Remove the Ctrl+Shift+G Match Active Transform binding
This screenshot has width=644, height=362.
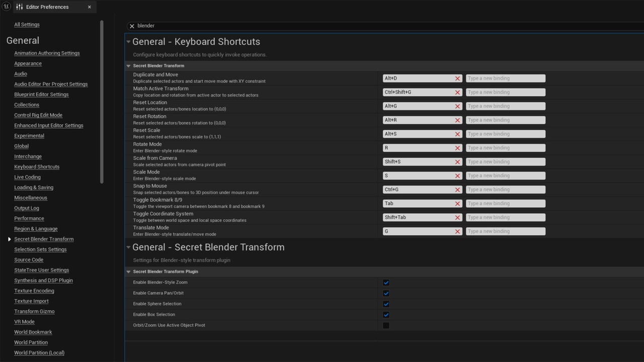tap(457, 93)
